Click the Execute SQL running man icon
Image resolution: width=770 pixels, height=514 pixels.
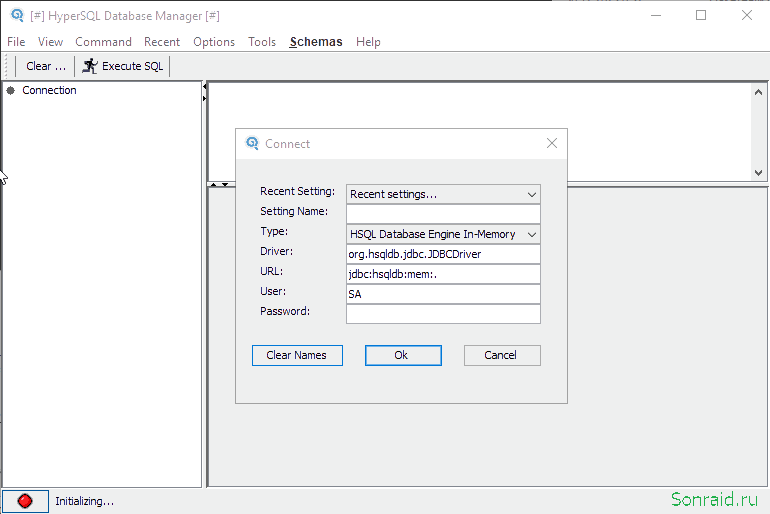[x=90, y=66]
